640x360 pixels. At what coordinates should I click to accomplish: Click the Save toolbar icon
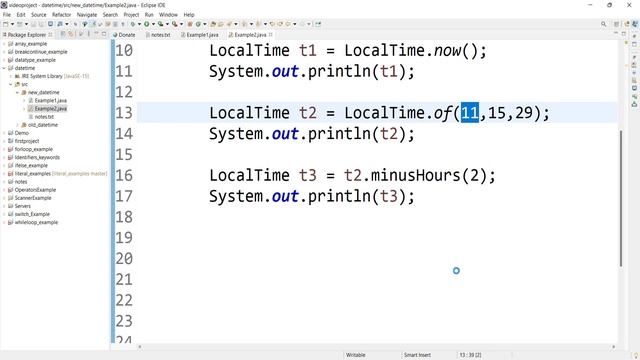click(33, 24)
